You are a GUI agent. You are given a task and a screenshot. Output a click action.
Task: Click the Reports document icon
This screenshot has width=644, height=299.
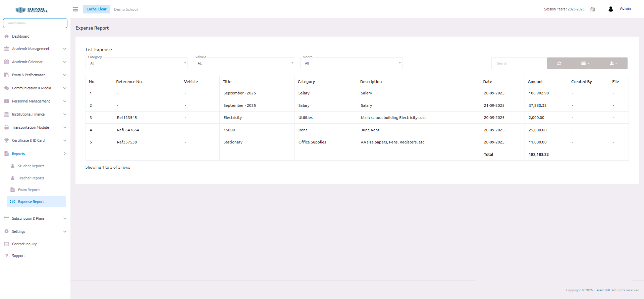[6, 154]
